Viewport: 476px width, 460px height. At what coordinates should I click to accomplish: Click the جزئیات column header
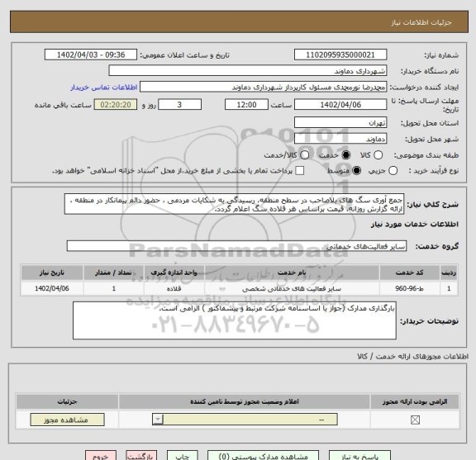tap(67, 401)
